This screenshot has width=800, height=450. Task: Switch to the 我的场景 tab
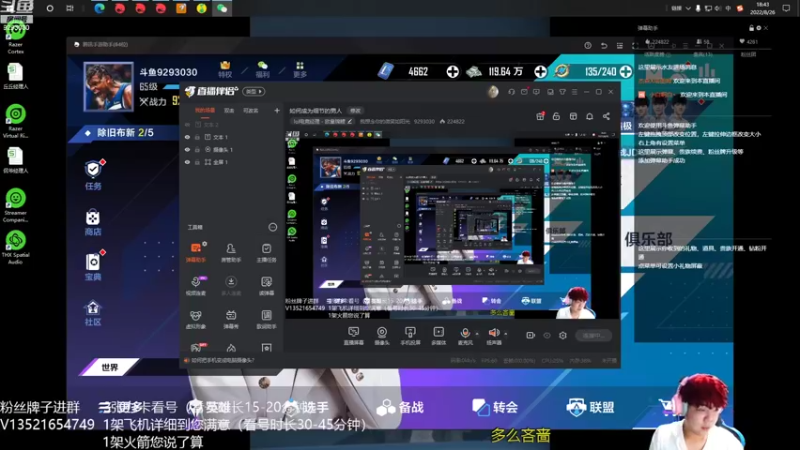[205, 111]
